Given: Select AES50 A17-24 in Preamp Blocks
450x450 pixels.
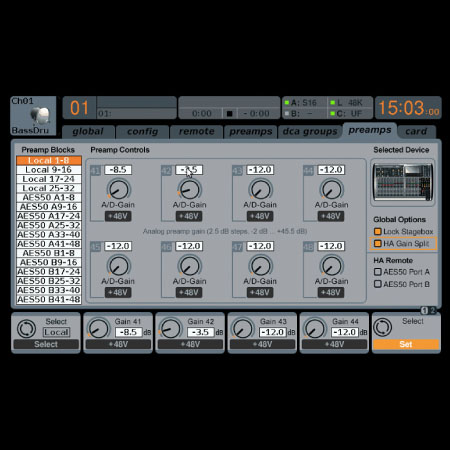Looking at the screenshot, I should 49,216.
